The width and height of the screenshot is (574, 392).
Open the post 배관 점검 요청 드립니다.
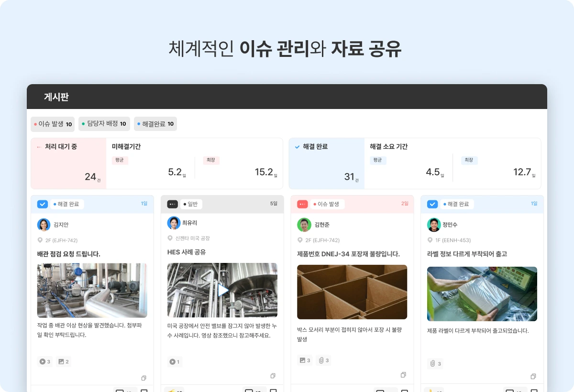[x=69, y=254]
